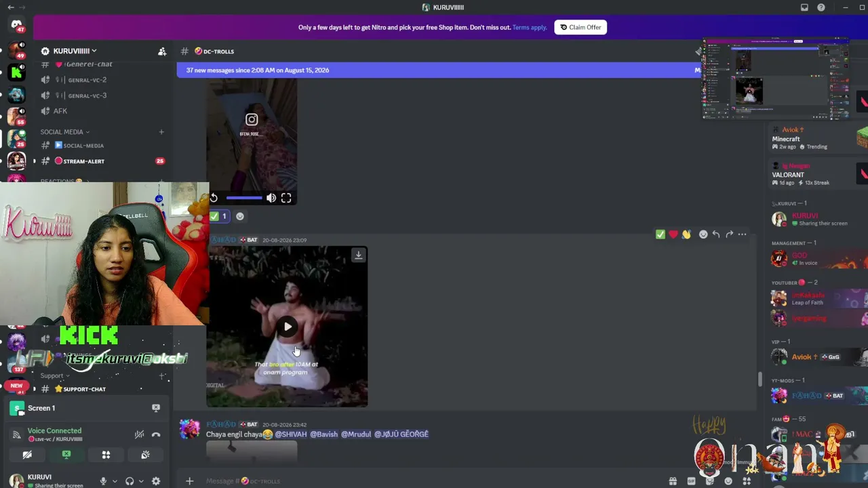Reply to the hovered video message
The height and width of the screenshot is (488, 868).
(x=716, y=235)
